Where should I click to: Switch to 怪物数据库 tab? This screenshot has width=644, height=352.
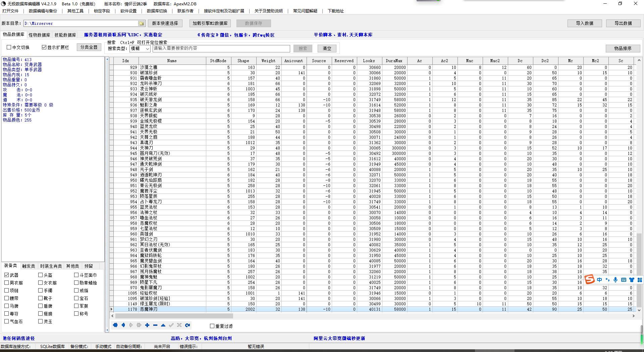tap(39, 35)
